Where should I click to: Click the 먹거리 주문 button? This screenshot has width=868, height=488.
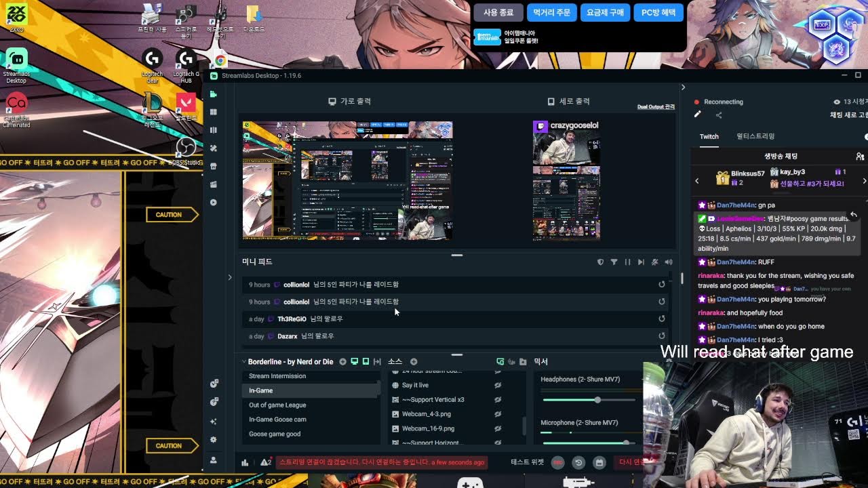[x=552, y=12]
